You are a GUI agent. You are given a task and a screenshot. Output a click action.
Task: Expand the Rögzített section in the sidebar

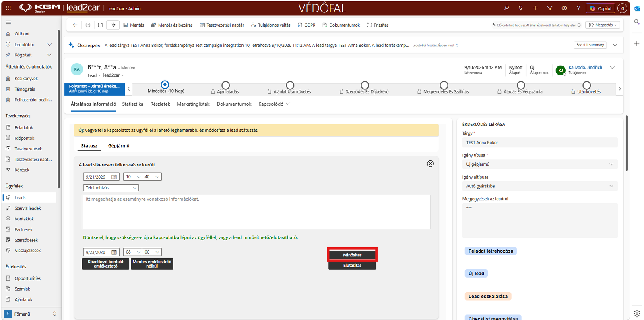[x=49, y=55]
